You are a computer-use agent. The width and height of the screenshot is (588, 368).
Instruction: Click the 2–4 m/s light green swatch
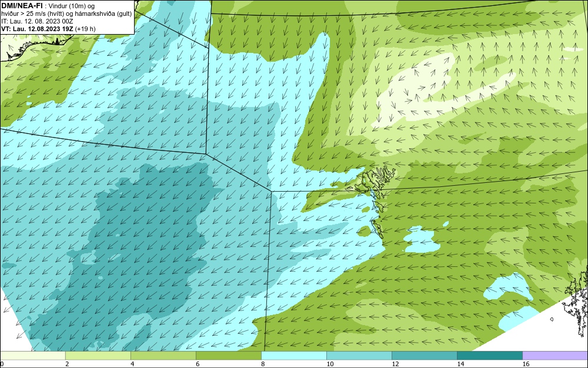(98, 355)
